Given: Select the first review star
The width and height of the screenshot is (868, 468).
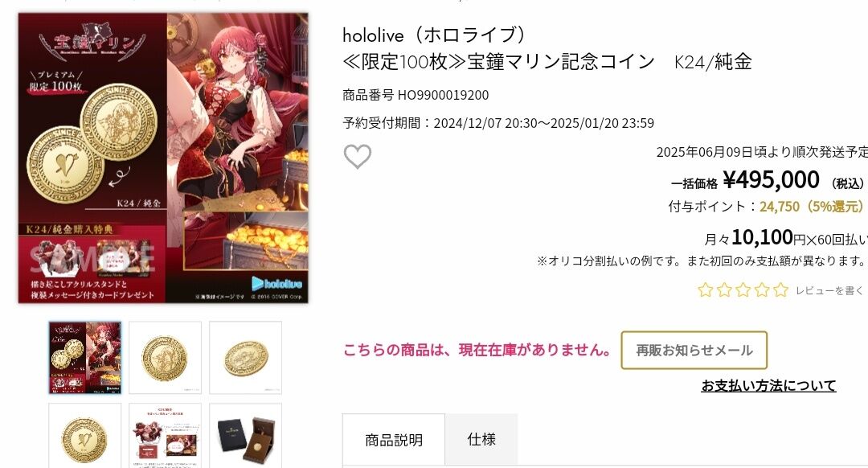Looking at the screenshot, I should (706, 289).
